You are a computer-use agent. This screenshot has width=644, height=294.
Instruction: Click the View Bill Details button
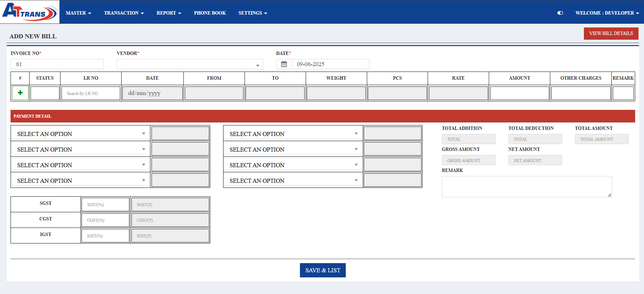pyautogui.click(x=611, y=33)
